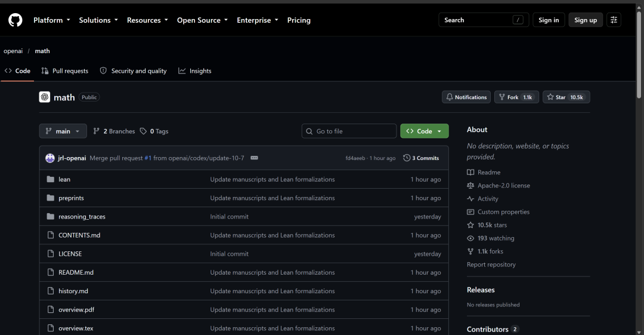This screenshot has height=335, width=644.
Task: Click the magnifier icon in Go to file
Action: [x=309, y=131]
